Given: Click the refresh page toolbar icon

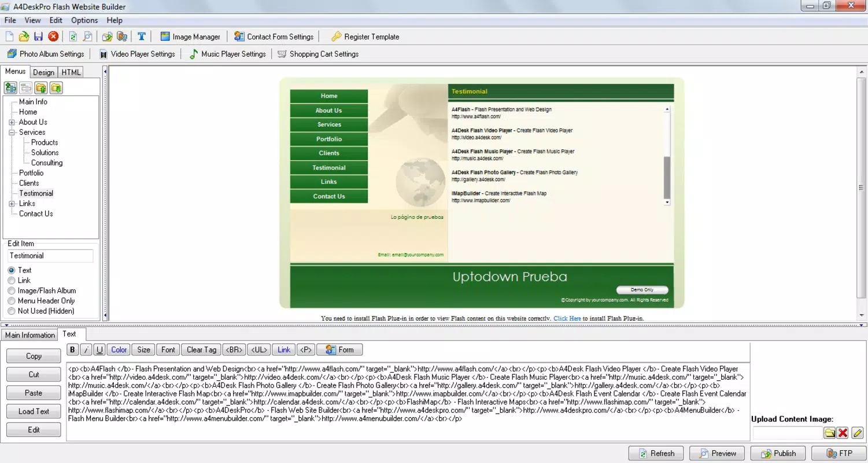Looking at the screenshot, I should (73, 36).
